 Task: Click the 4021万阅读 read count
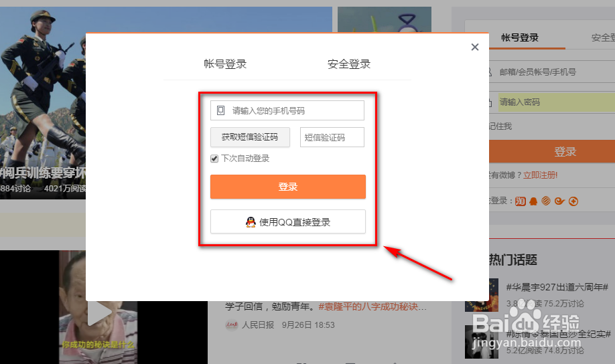coord(65,189)
